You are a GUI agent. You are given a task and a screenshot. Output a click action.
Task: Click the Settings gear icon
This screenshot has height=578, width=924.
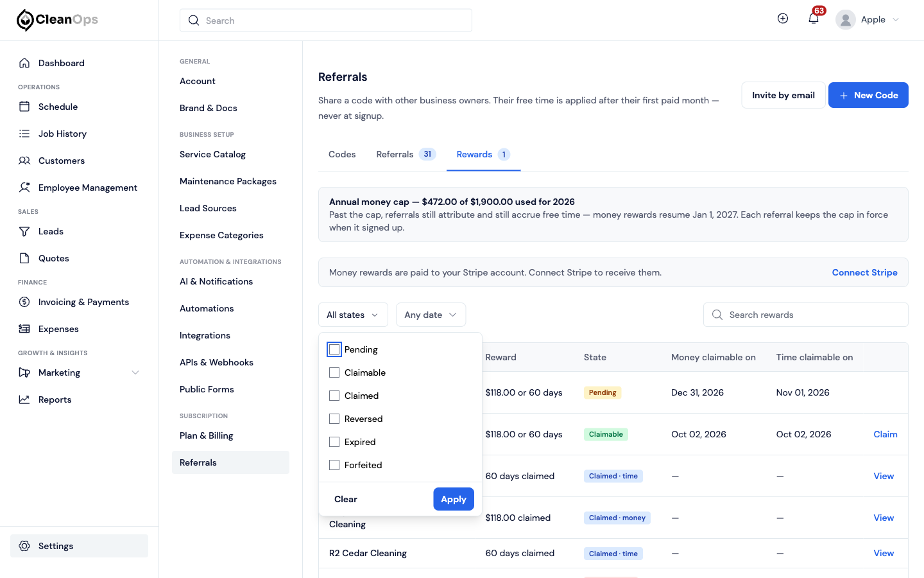click(x=24, y=546)
